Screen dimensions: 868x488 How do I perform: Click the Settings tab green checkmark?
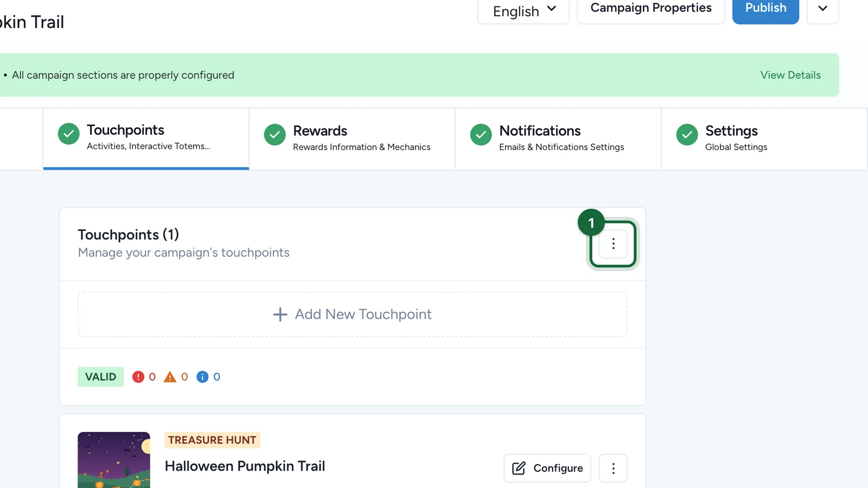pos(687,134)
